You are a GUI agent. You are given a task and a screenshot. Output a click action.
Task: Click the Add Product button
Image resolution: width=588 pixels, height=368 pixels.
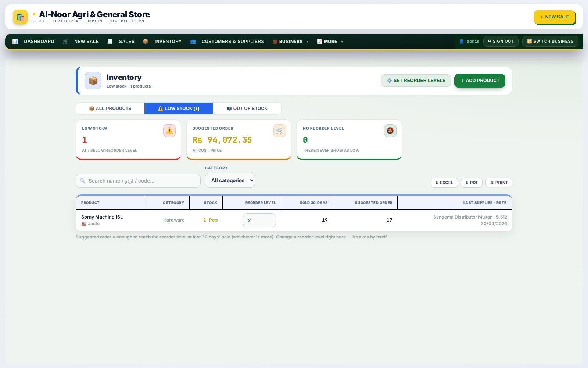click(x=480, y=81)
